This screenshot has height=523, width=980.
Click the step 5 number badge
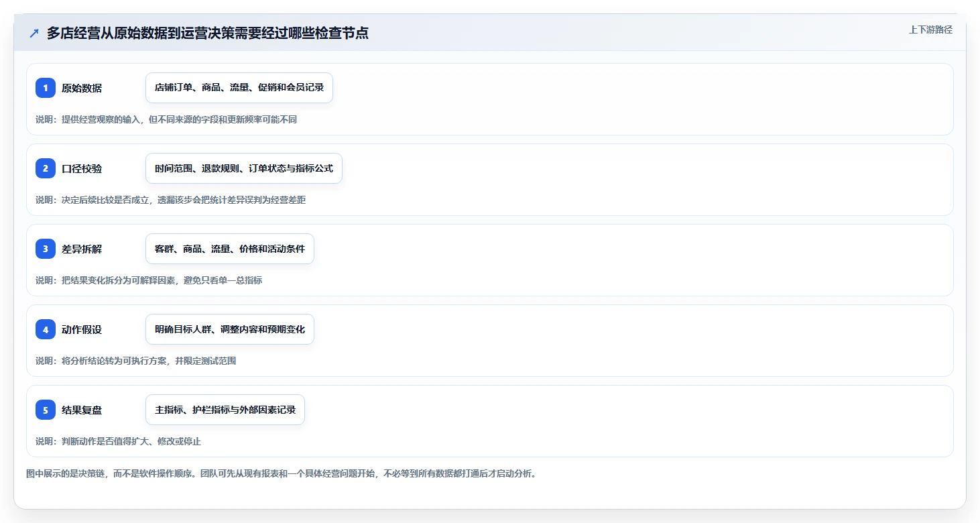pyautogui.click(x=46, y=410)
